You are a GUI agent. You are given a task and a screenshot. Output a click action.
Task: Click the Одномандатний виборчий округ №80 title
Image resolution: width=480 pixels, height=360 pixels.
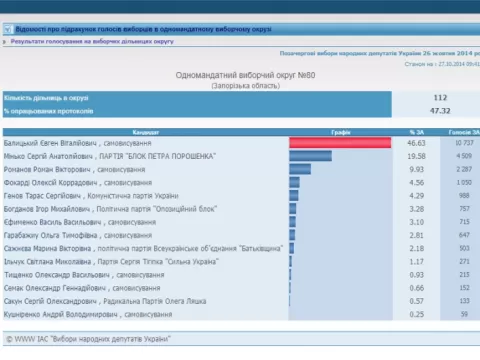[x=245, y=75]
